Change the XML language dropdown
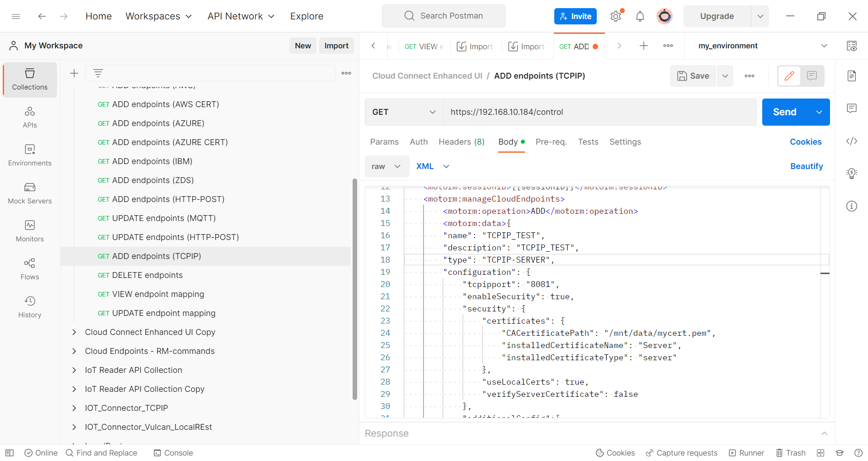 pos(433,166)
